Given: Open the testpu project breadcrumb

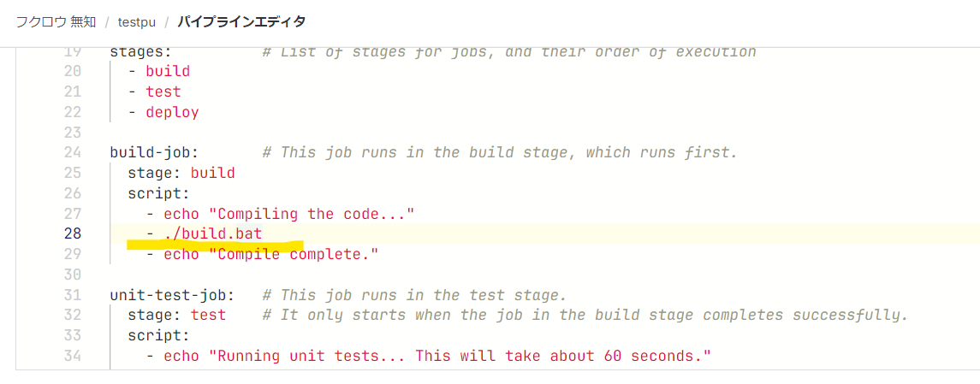Looking at the screenshot, I should click(x=137, y=22).
